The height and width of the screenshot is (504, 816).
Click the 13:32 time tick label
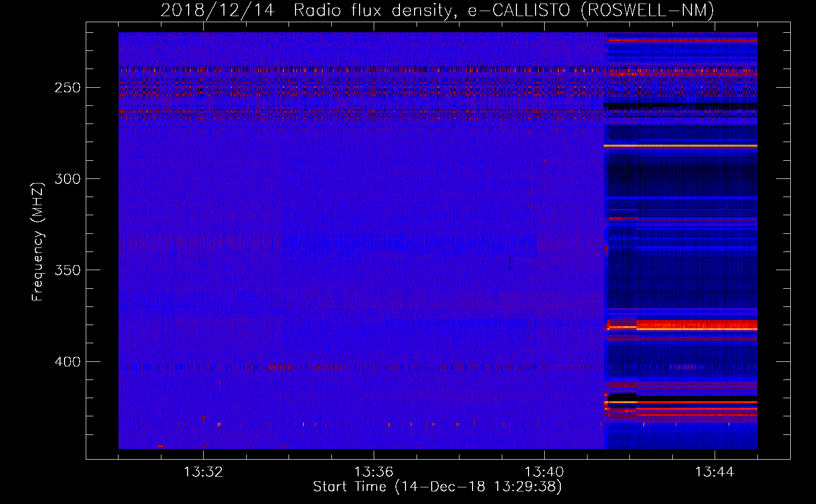[x=203, y=472]
